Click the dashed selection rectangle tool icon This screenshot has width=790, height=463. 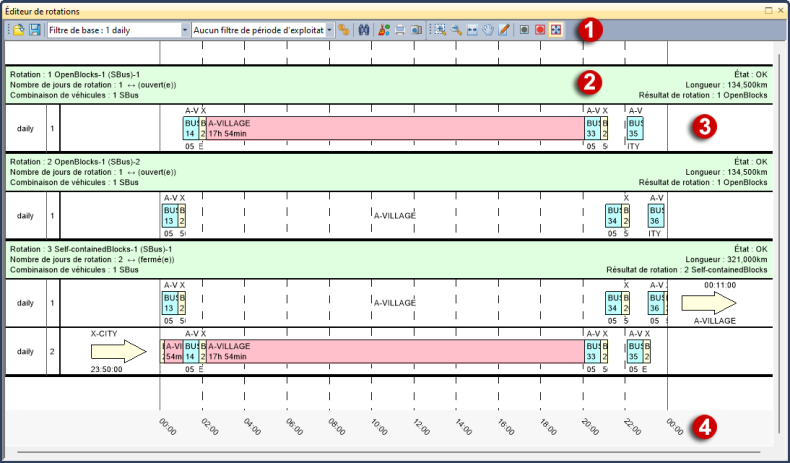point(440,30)
